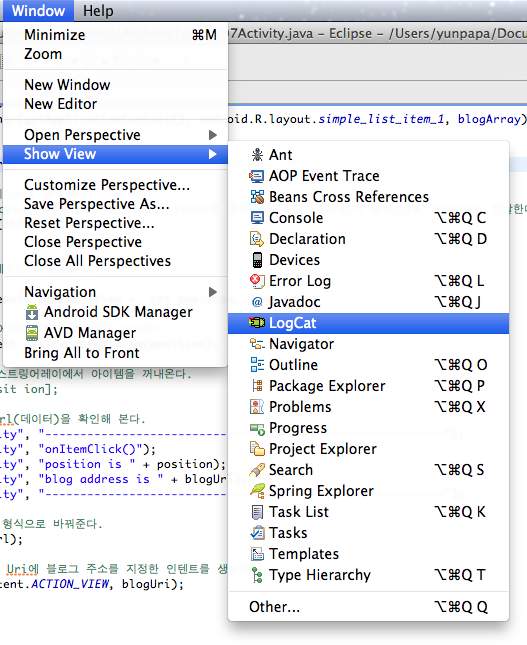Select New Window entry
Screen dimensions: 527x645
pos(116,85)
